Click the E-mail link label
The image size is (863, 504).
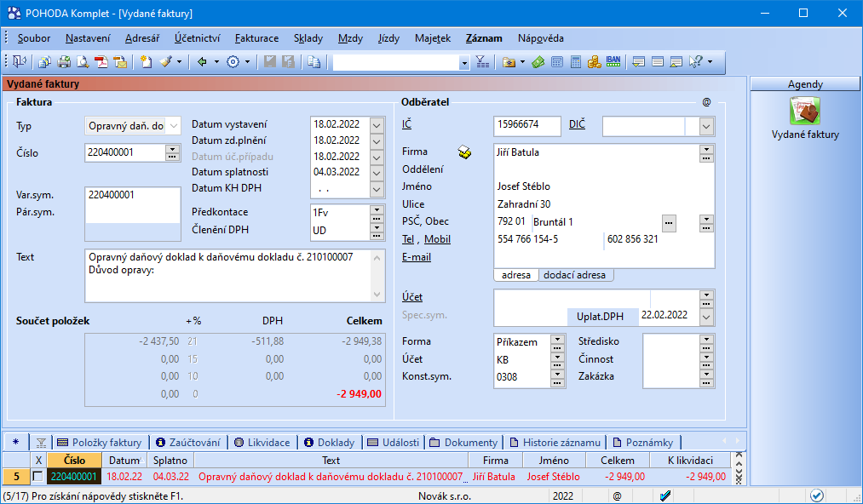point(417,257)
